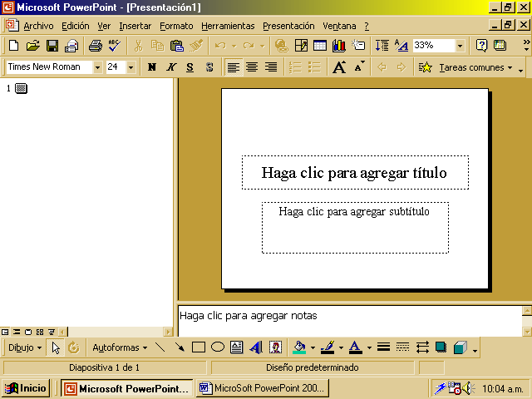This screenshot has width=532, height=399.
Task: Open the font name dropdown
Action: point(97,67)
